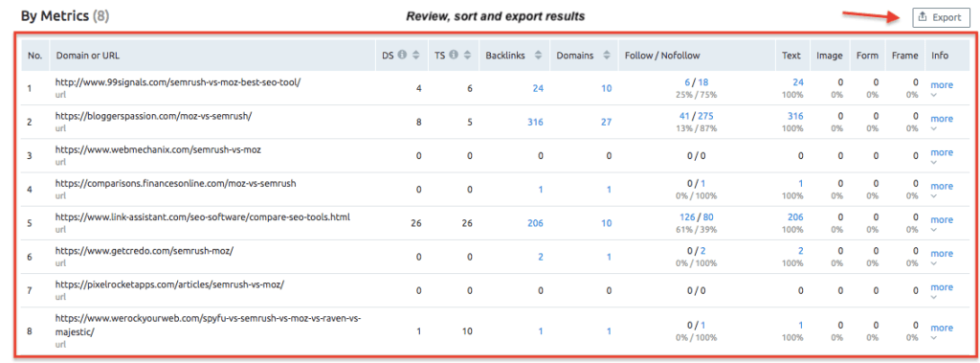980x363 pixels.
Task: Expand more info for pixelrocketapps row
Action: pos(942,288)
